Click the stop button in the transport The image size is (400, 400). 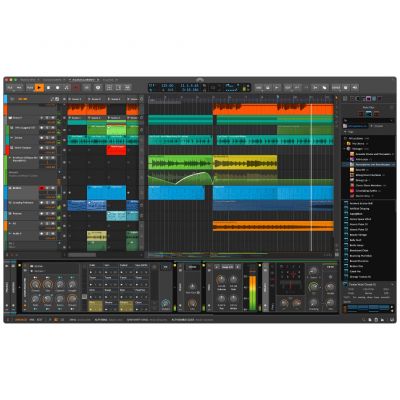tap(49, 88)
